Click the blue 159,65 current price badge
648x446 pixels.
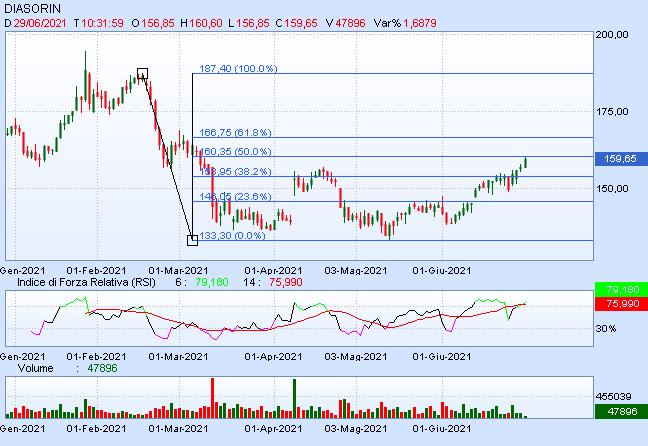(x=621, y=159)
